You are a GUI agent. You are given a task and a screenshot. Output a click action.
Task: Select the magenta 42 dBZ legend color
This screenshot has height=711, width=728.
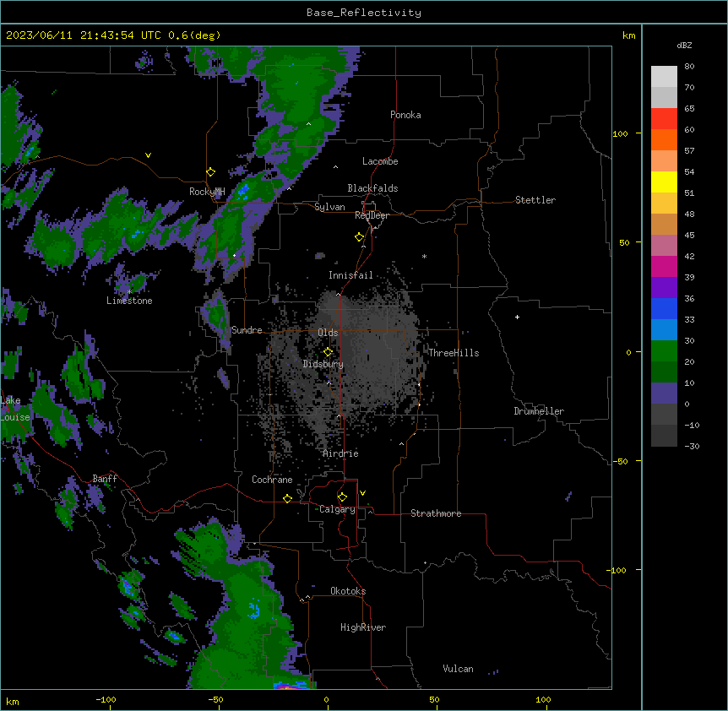tap(664, 266)
